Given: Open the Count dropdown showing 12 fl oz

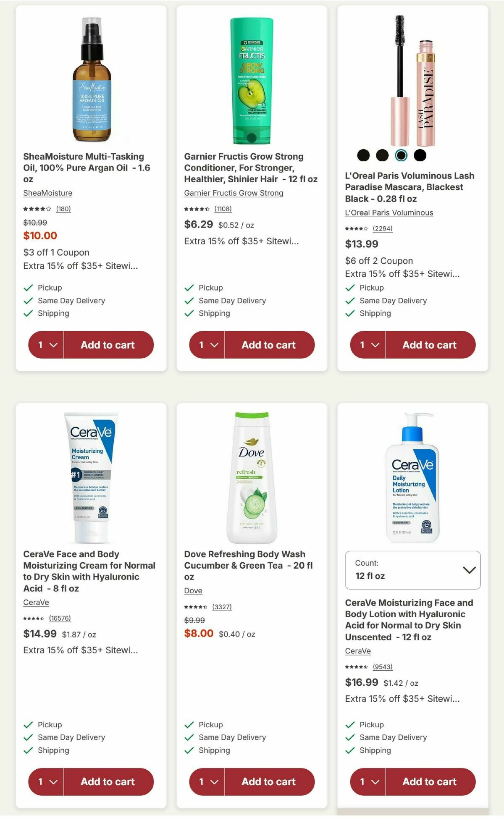Looking at the screenshot, I should 413,570.
